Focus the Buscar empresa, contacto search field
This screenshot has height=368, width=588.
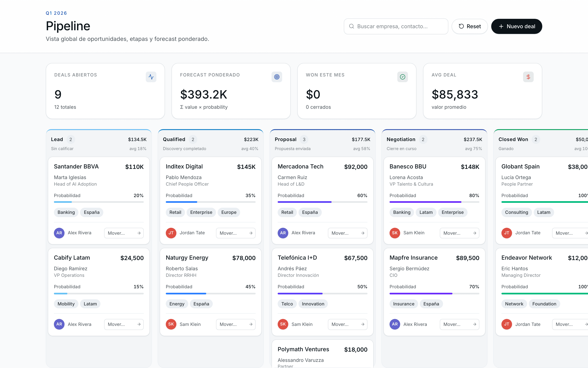pyautogui.click(x=396, y=26)
